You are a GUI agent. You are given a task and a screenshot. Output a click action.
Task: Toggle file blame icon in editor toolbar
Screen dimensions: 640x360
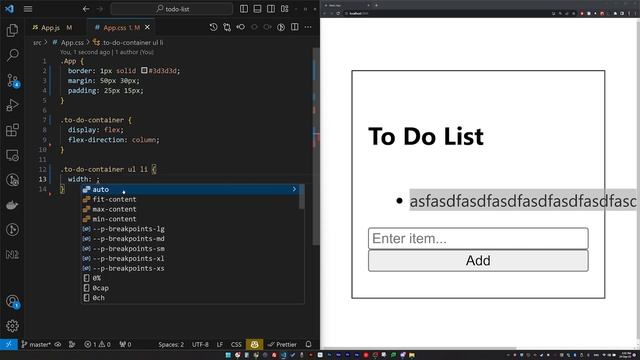(281, 27)
